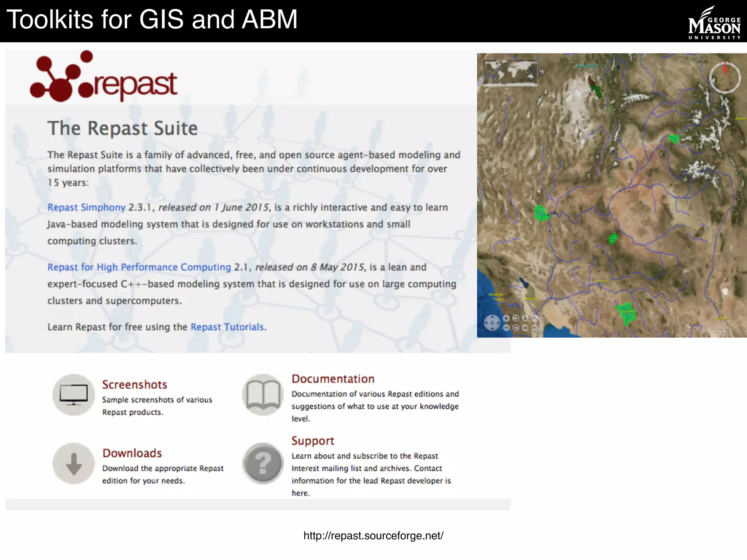Open the Repast Simphony link
747x560 pixels.
(86, 207)
